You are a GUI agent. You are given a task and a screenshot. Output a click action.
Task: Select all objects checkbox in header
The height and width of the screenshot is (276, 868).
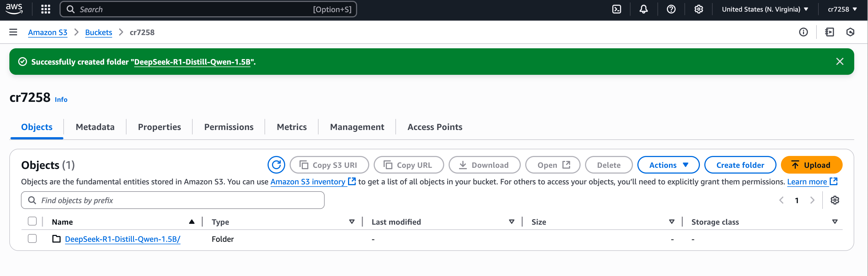32,221
